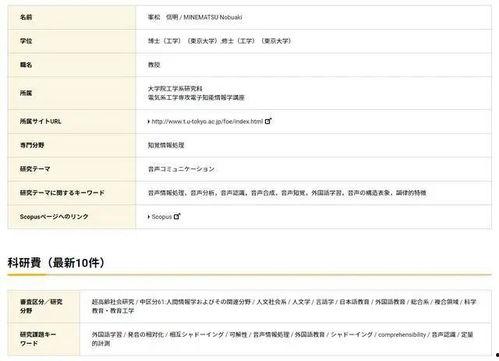Image resolution: width=499 pixels, height=361 pixels.
Task: Select the 職名 row label
Action: 26,65
